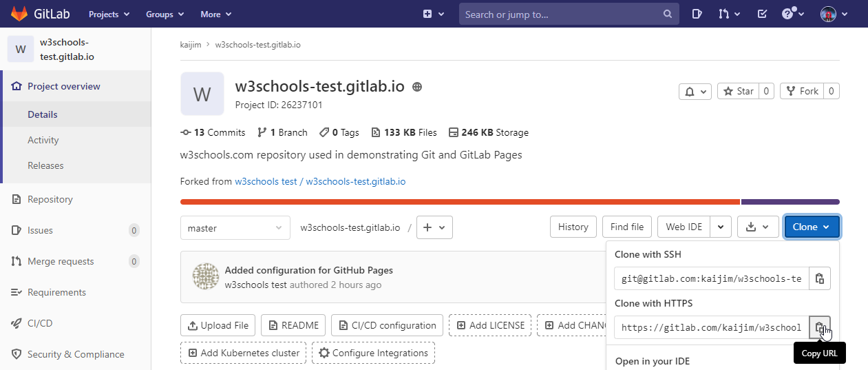The width and height of the screenshot is (868, 370).
Task: Expand the master branch selector
Action: tap(234, 227)
